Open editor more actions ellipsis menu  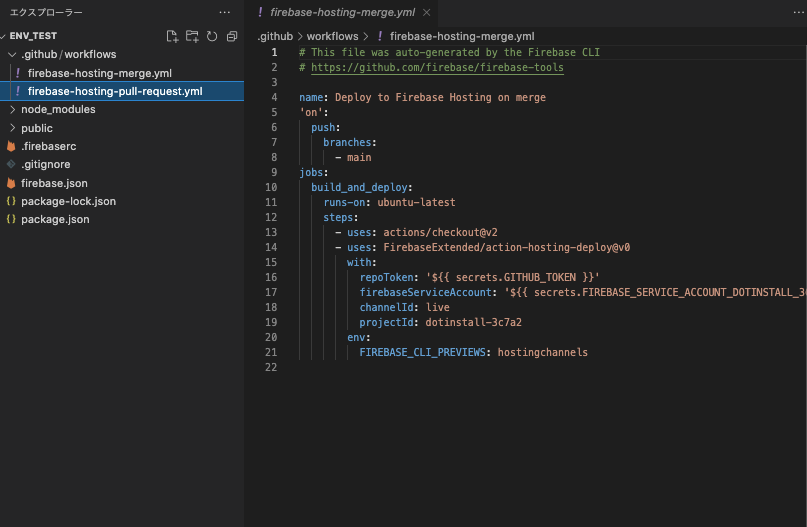click(784, 12)
